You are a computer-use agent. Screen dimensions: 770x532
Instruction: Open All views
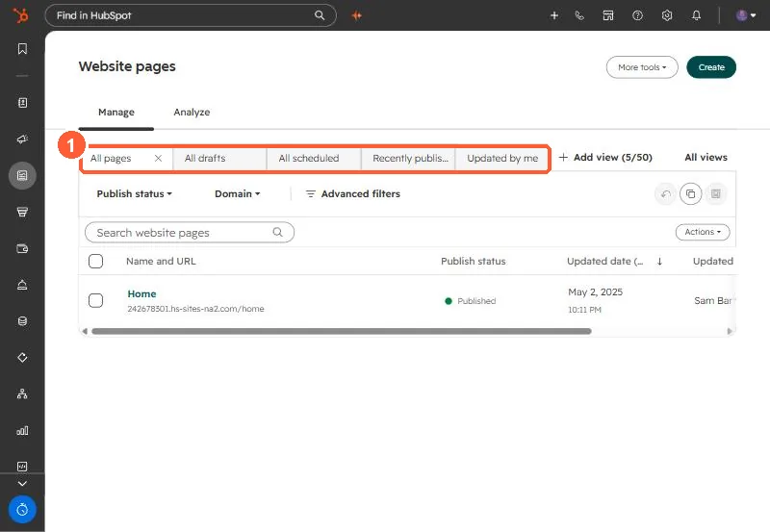click(706, 157)
